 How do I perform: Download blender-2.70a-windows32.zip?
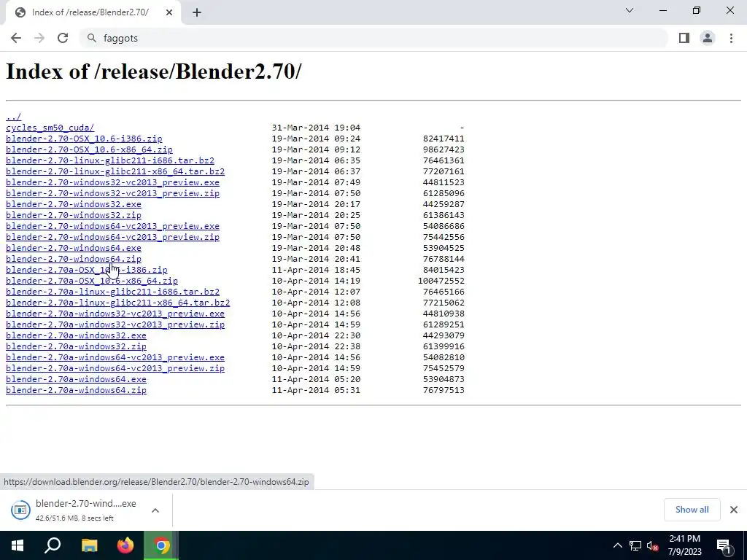76,346
